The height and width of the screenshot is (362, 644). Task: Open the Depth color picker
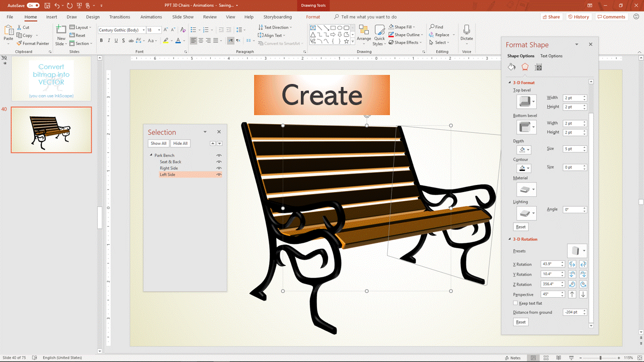[523, 150]
